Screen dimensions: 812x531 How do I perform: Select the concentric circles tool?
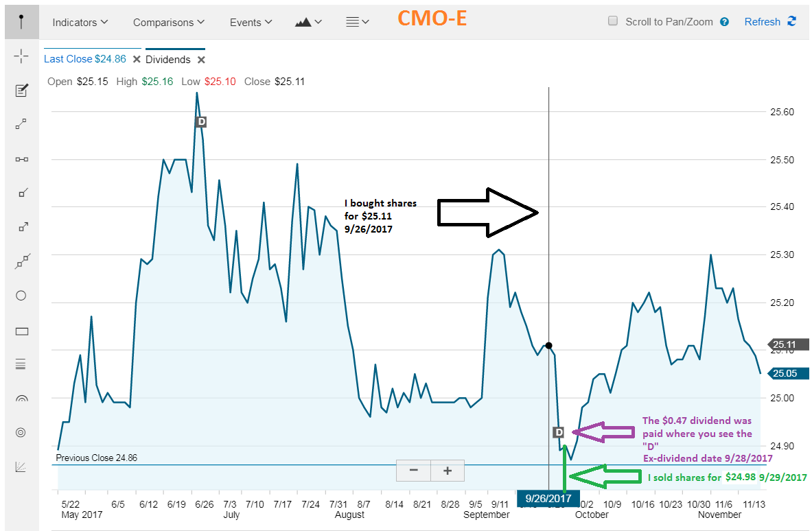click(x=21, y=433)
